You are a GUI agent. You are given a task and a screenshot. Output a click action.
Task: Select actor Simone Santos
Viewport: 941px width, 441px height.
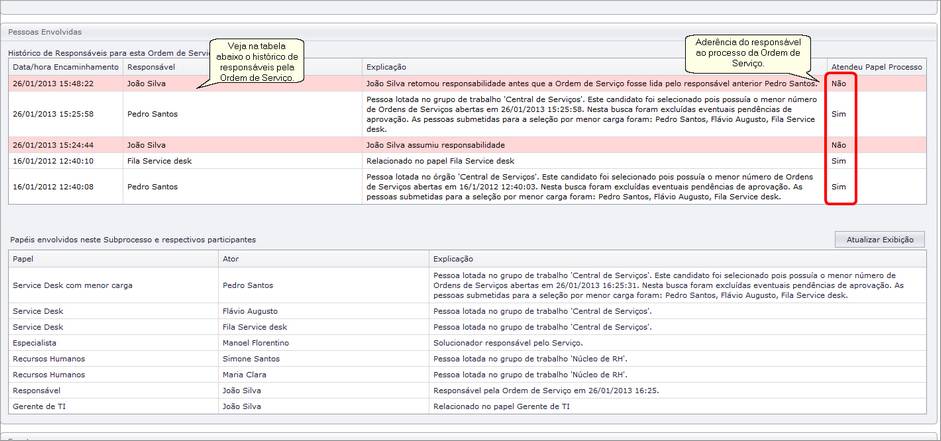(251, 358)
